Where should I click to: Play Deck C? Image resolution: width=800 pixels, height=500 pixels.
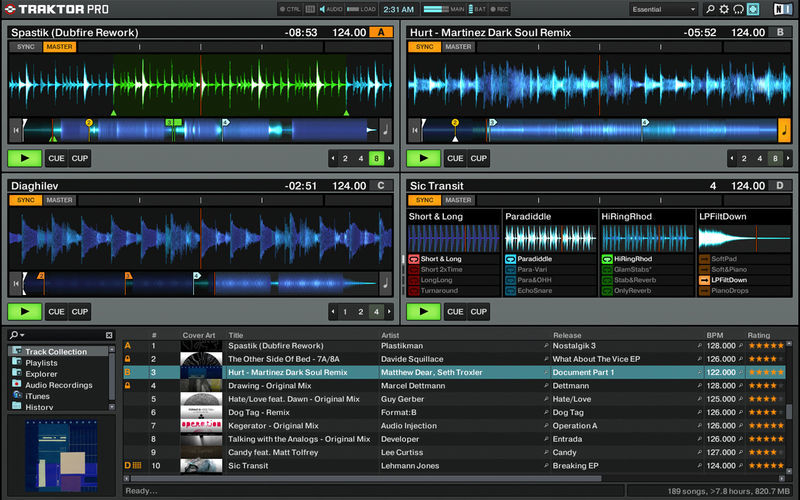[24, 312]
